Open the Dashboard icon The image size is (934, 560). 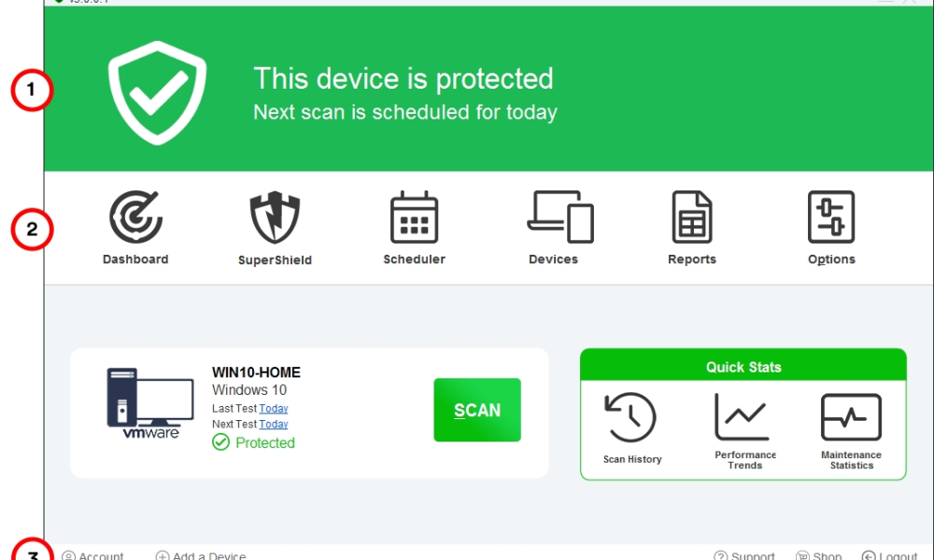(135, 218)
